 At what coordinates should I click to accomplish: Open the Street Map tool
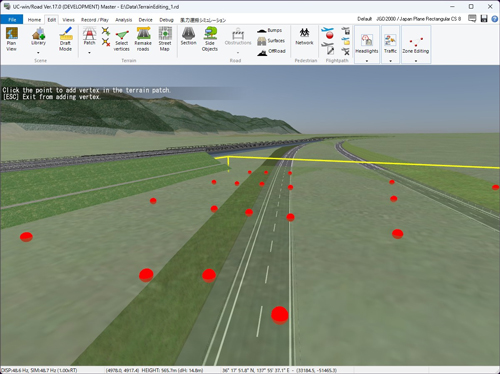(x=165, y=39)
